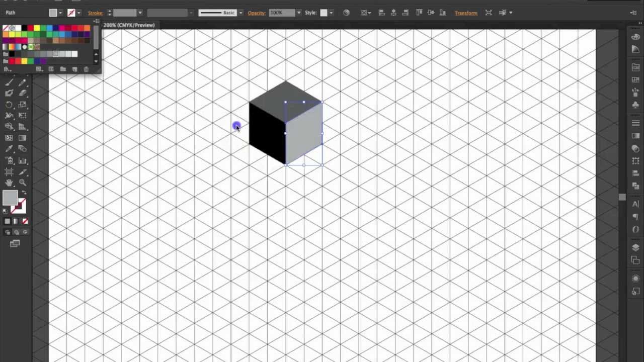
Task: Activate the Scale tool
Action: coord(23,105)
